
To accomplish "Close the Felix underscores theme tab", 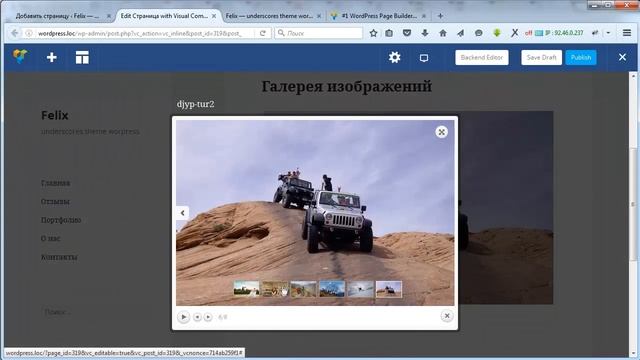I will point(319,16).
